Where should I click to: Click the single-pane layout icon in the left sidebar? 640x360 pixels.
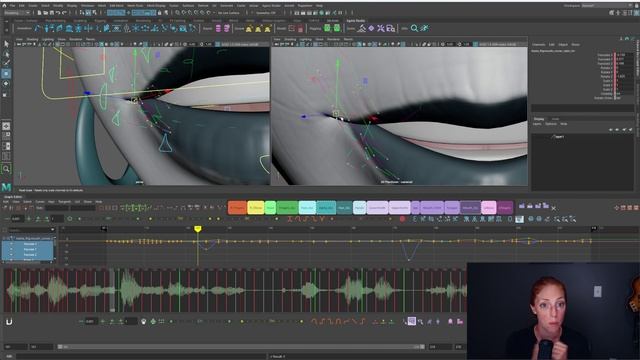6,126
